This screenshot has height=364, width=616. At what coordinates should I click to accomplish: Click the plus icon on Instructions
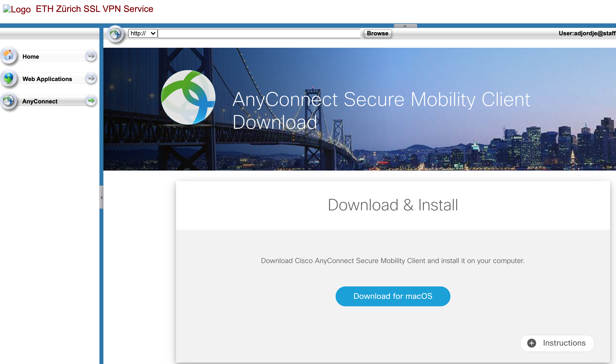point(531,343)
